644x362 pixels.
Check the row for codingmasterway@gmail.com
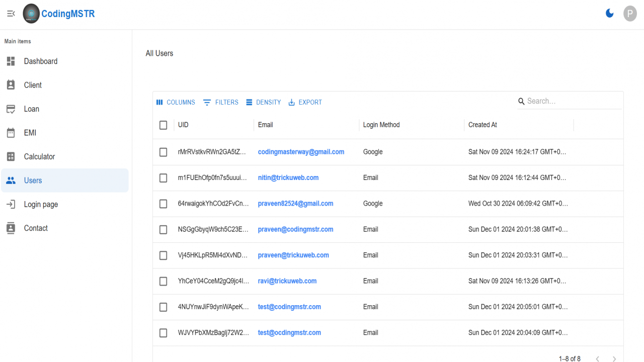[x=163, y=152]
